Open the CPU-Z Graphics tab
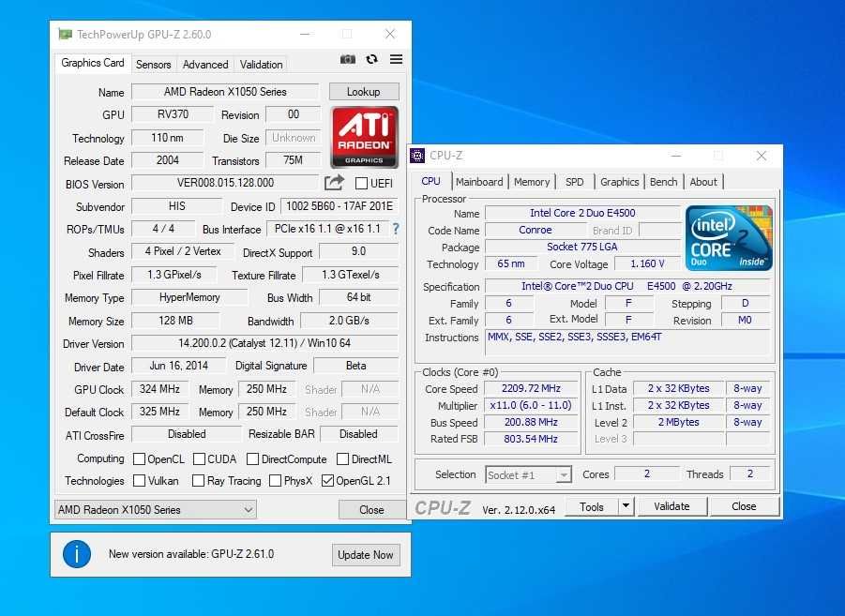Viewport: 845px width, 616px height. click(619, 182)
